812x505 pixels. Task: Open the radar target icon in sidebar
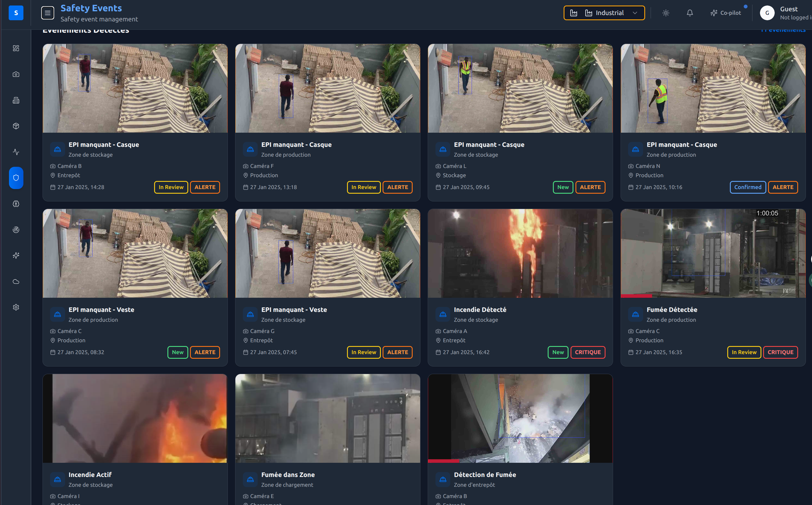point(16,230)
